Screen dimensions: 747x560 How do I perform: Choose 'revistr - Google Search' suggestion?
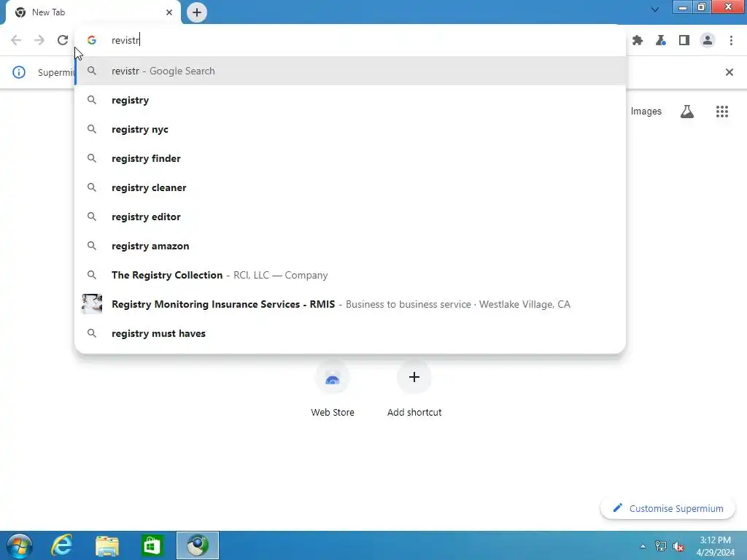pyautogui.click(x=350, y=71)
